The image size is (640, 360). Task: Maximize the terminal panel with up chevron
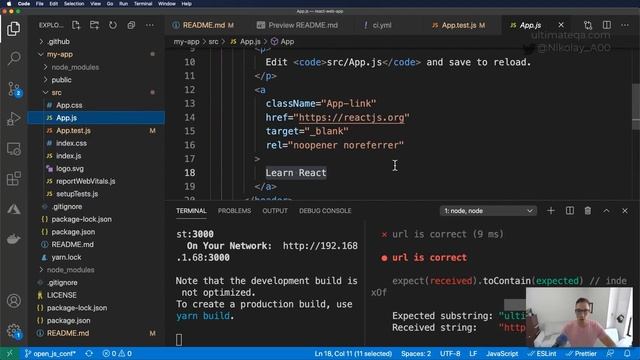(607, 211)
